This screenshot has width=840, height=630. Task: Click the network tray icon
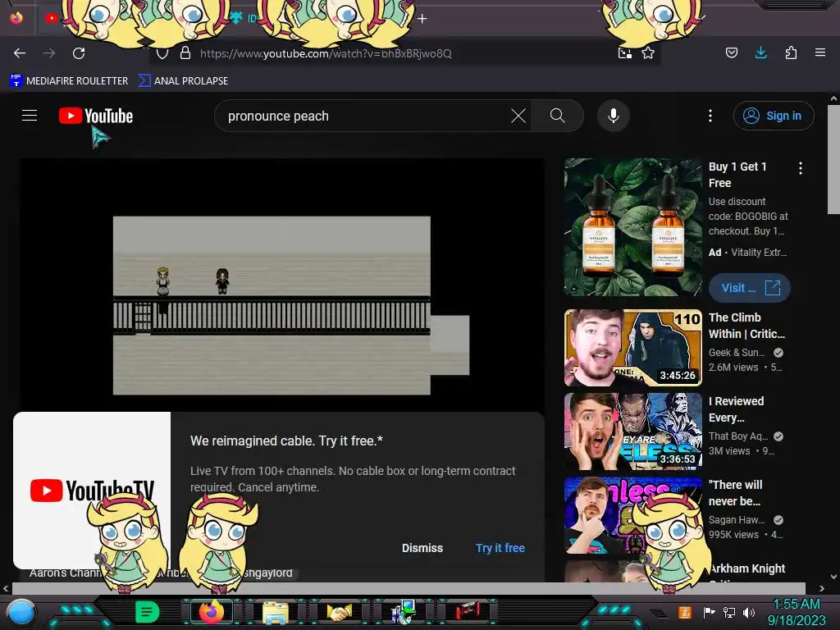(728, 612)
